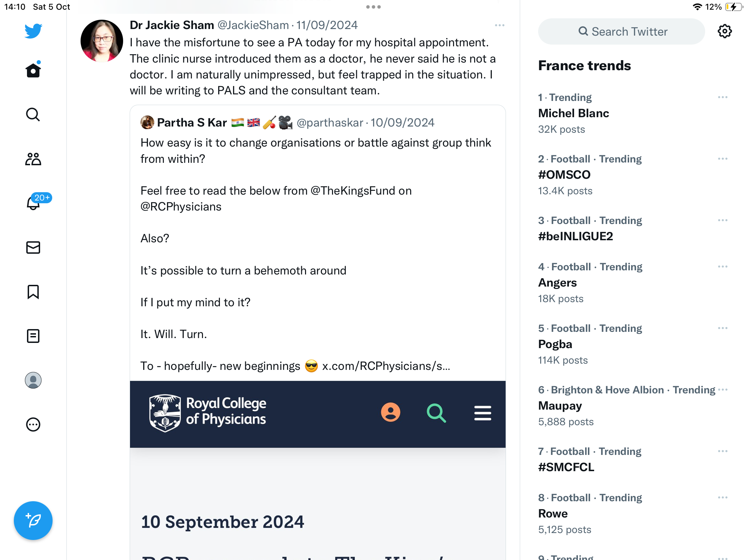Open Communities people icon
The width and height of the screenshot is (747, 560).
(33, 159)
